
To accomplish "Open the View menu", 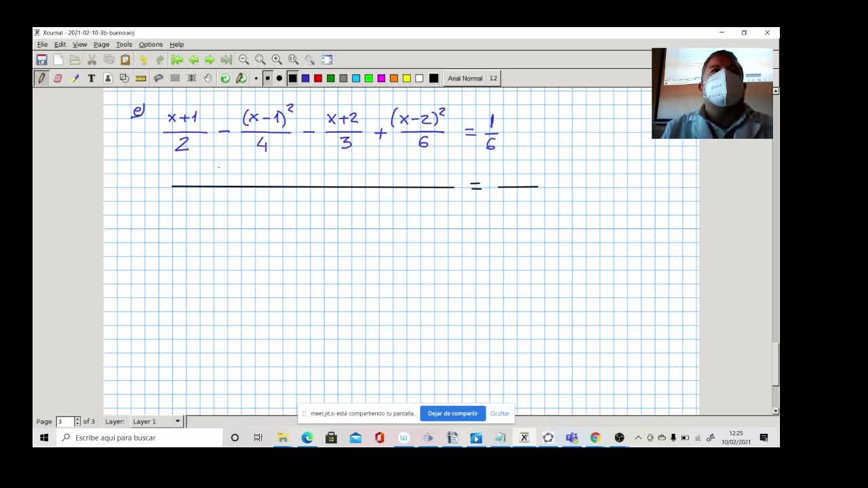I will (80, 45).
